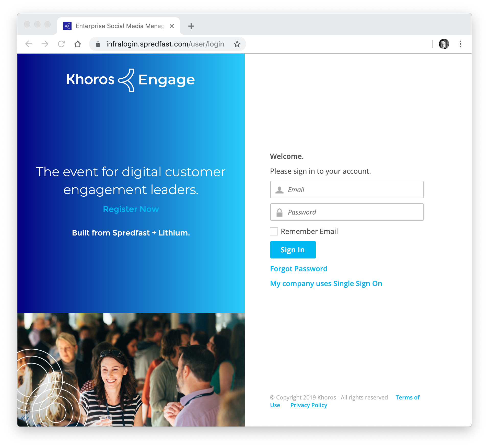Click the Sign In button
The image size is (489, 448).
click(x=293, y=250)
